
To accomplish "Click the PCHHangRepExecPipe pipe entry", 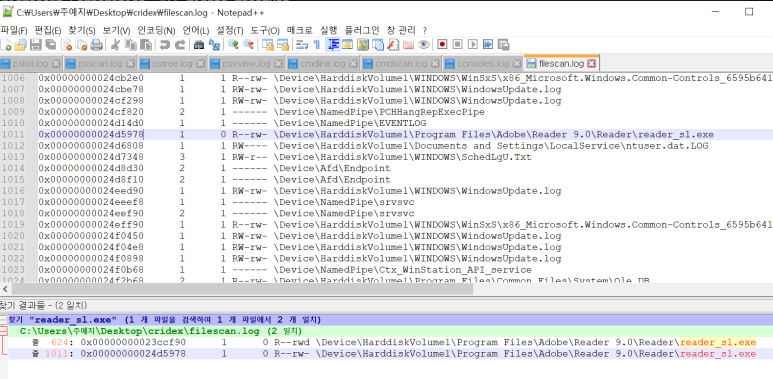I will click(x=379, y=112).
